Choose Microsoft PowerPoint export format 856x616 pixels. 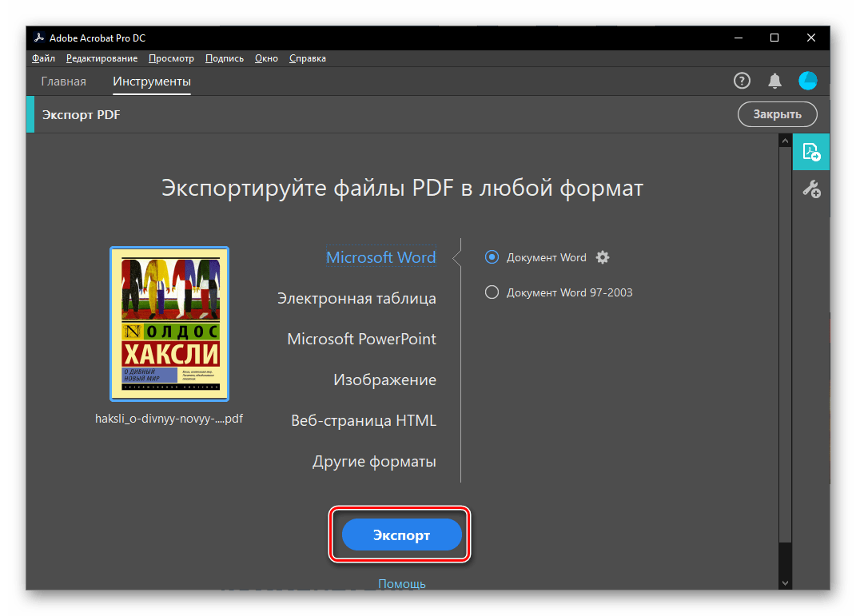(x=361, y=339)
